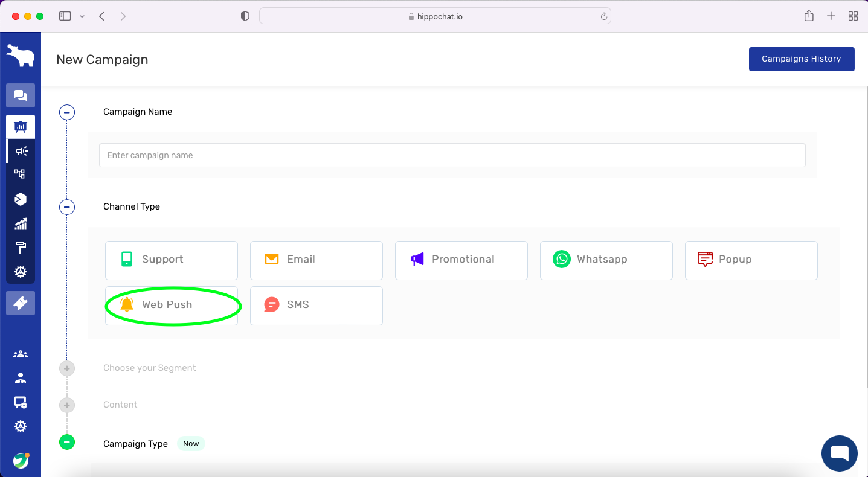Click the team group icon in sidebar
Screen dimensions: 868x477
pyautogui.click(x=21, y=354)
